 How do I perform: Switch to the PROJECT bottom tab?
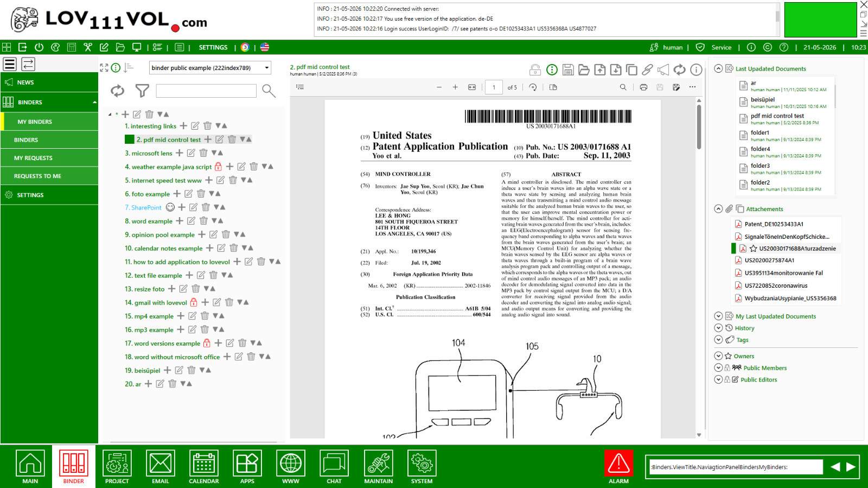(117, 467)
